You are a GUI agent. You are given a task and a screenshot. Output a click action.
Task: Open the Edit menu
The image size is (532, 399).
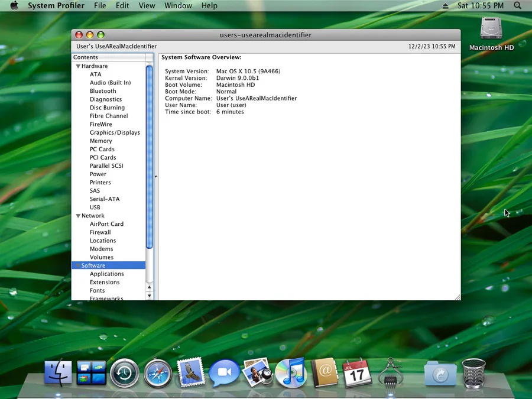pyautogui.click(x=122, y=5)
